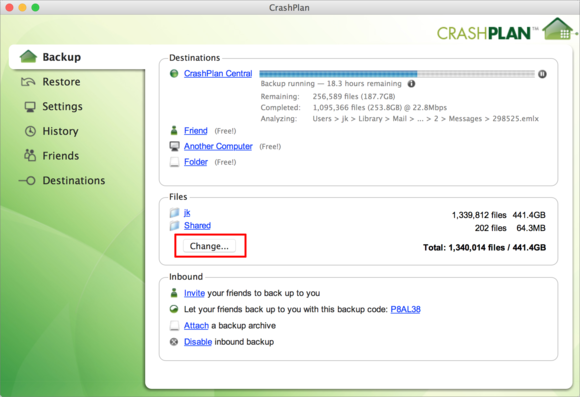
Task: Click the Analyzing file path text
Action: click(425, 119)
